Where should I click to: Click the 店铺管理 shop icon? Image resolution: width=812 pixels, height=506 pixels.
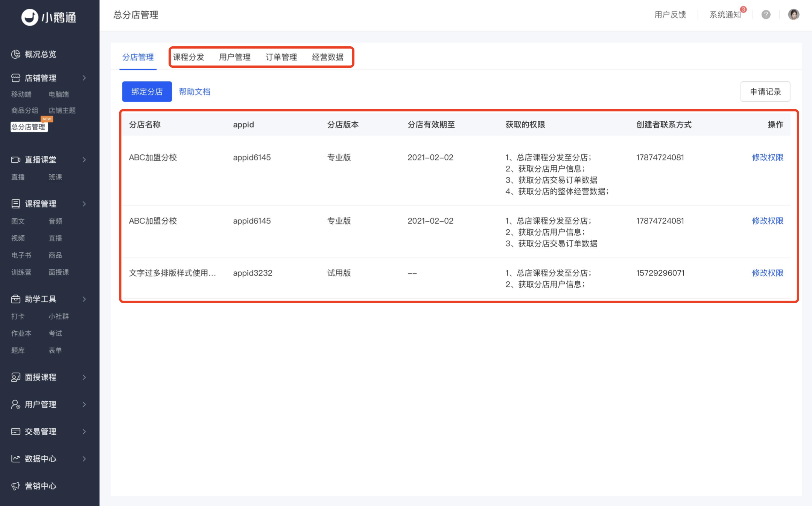pyautogui.click(x=15, y=78)
